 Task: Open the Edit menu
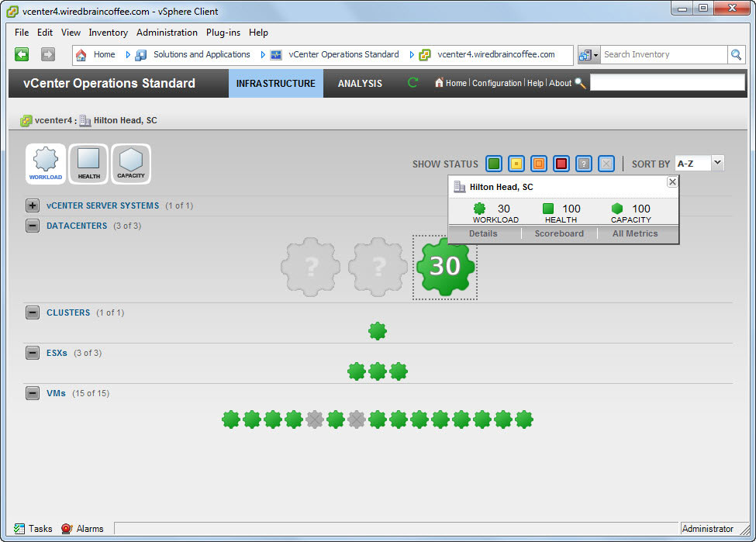(45, 33)
